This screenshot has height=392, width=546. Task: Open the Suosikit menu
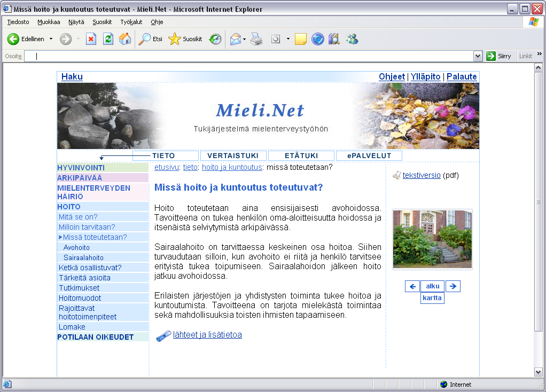pos(102,22)
